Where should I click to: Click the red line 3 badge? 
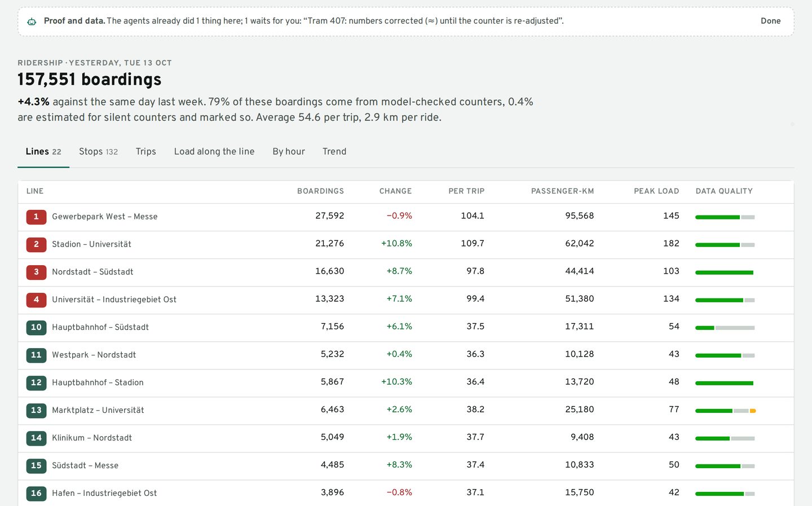coord(36,272)
